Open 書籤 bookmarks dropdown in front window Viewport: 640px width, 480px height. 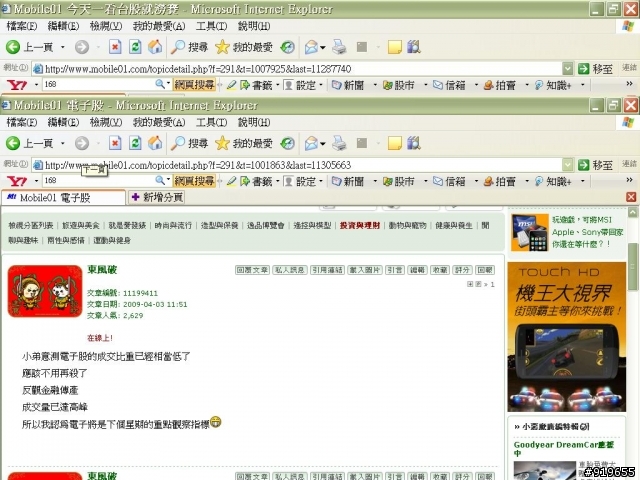pos(278,181)
